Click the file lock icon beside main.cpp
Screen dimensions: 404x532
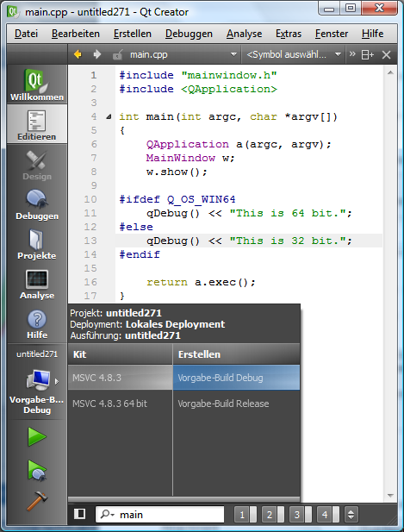coord(118,54)
